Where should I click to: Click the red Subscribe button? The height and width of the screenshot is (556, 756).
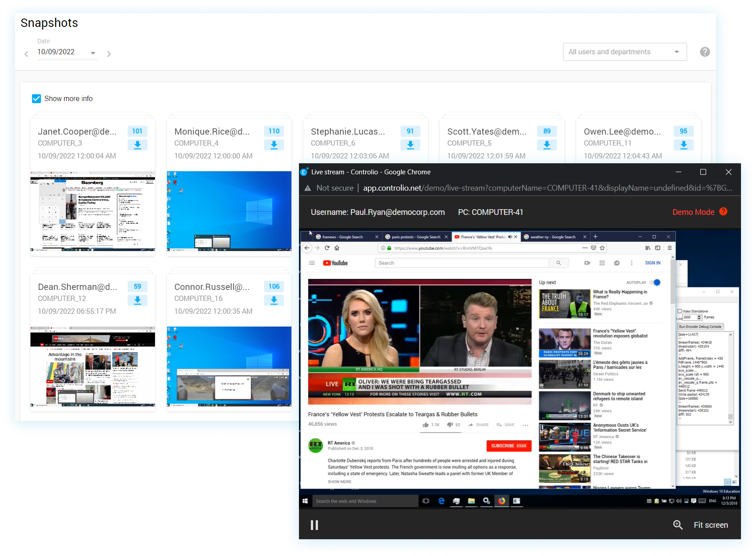[509, 446]
